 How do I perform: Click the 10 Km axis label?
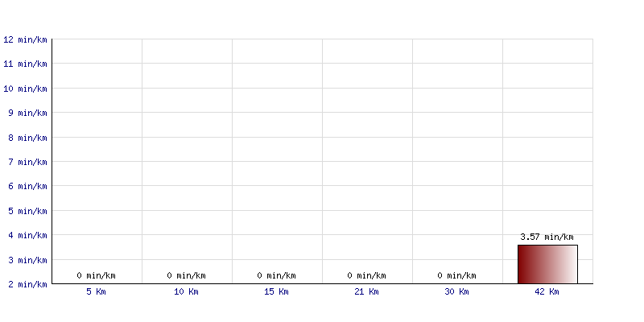pyautogui.click(x=186, y=291)
